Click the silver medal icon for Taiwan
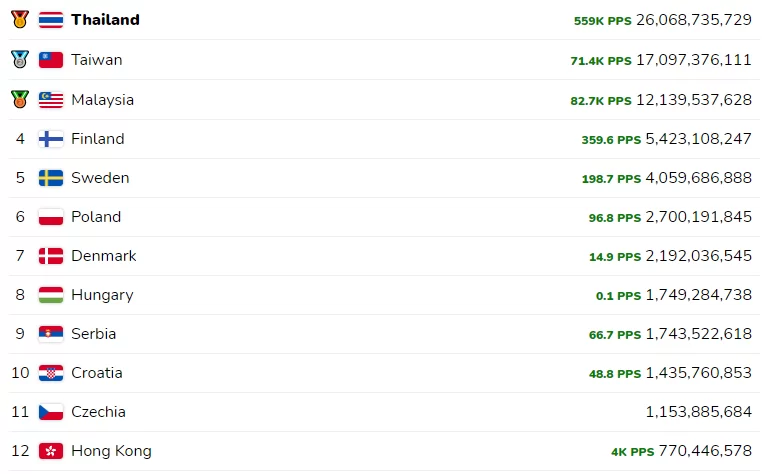The image size is (762, 474). [20, 59]
